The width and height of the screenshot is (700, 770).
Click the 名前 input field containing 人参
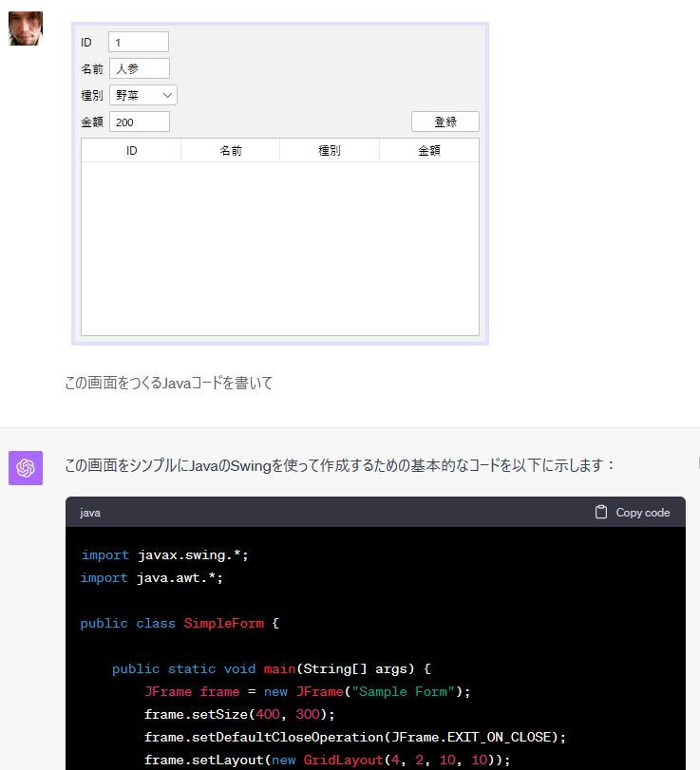pyautogui.click(x=140, y=68)
